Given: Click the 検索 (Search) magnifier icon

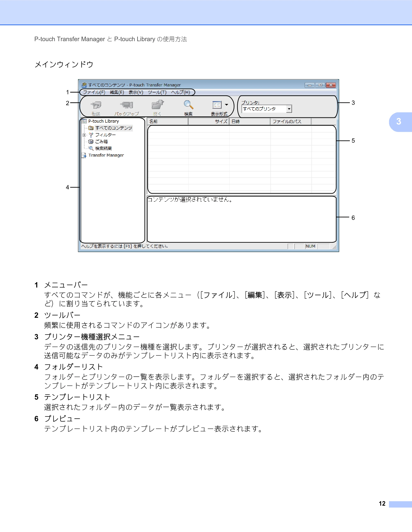Looking at the screenshot, I should 188,105.
